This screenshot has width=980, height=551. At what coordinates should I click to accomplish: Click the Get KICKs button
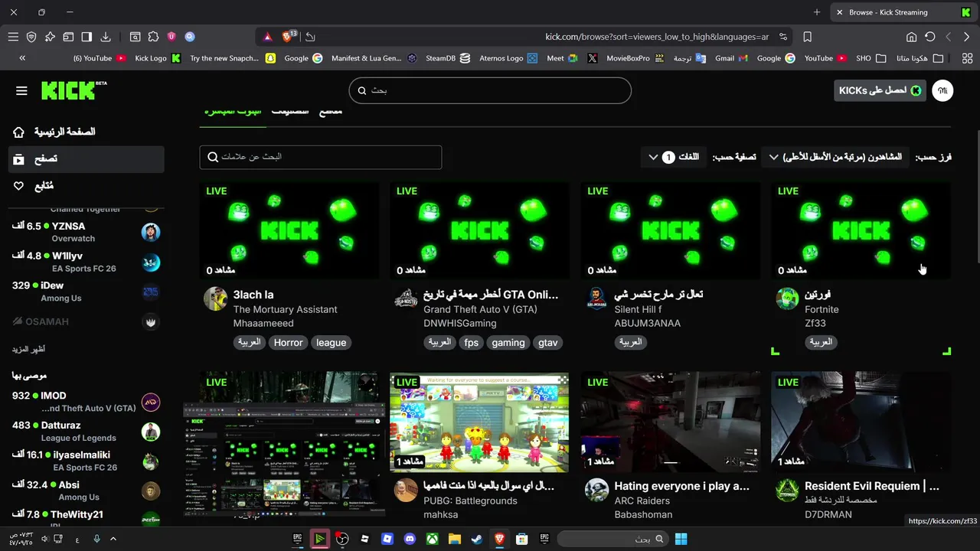tap(880, 90)
